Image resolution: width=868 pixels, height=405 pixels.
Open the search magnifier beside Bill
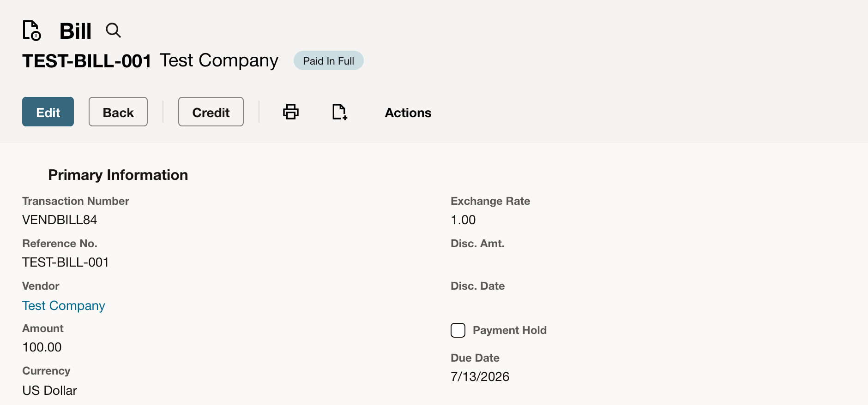[113, 30]
